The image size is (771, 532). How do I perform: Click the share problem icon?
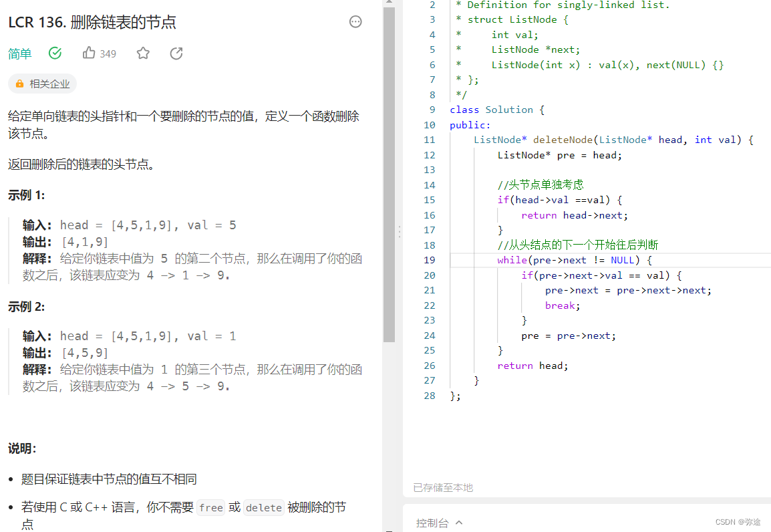[176, 53]
